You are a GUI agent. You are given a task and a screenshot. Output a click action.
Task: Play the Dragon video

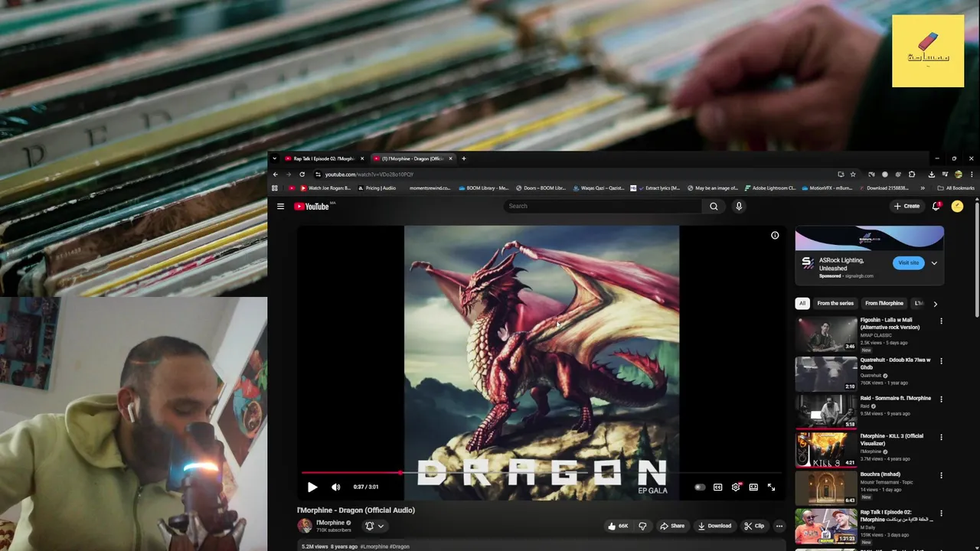pos(312,487)
